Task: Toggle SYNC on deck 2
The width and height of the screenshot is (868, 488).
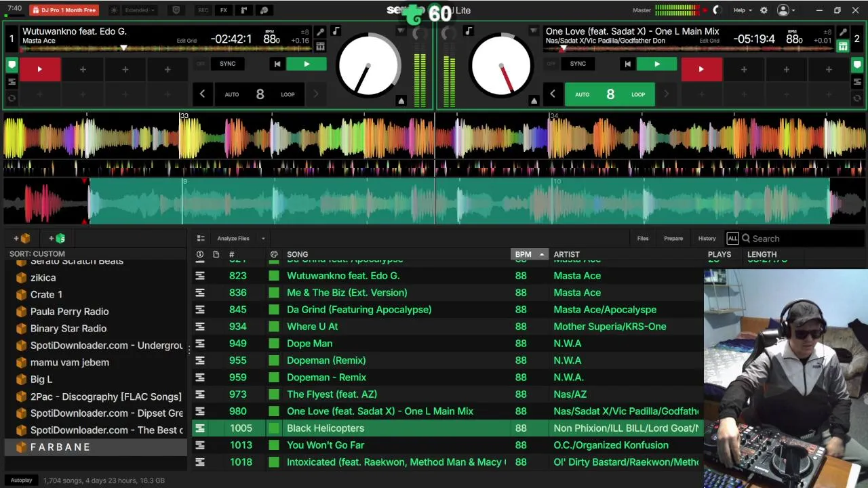Action: (x=578, y=64)
